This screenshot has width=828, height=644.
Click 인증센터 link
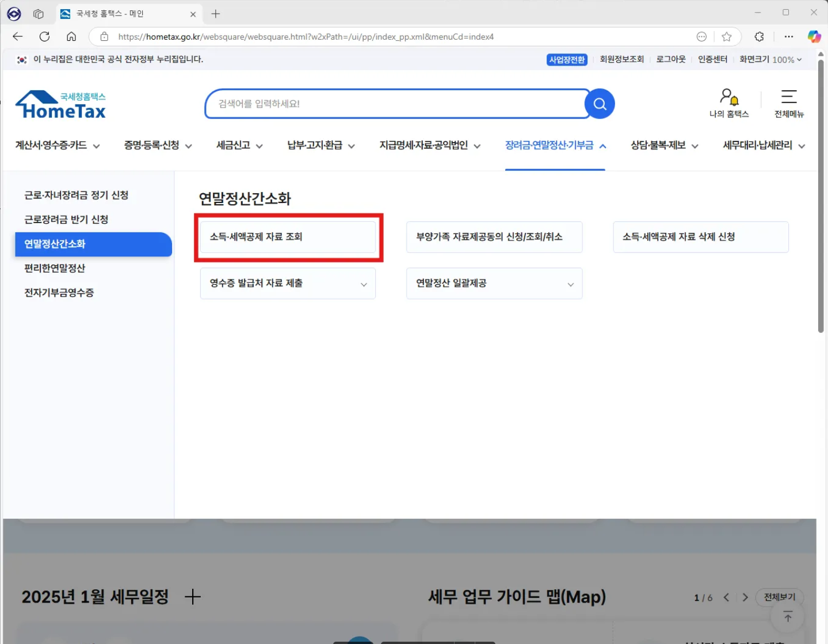point(713,59)
